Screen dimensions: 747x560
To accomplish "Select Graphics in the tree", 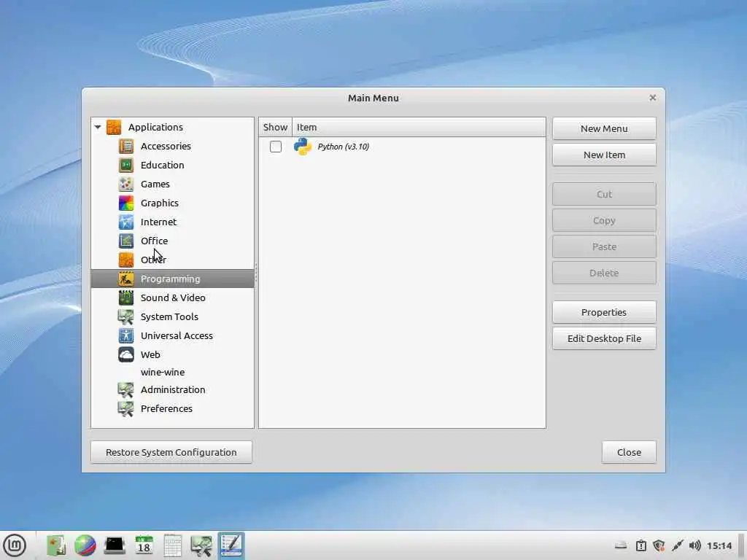I will 160,203.
